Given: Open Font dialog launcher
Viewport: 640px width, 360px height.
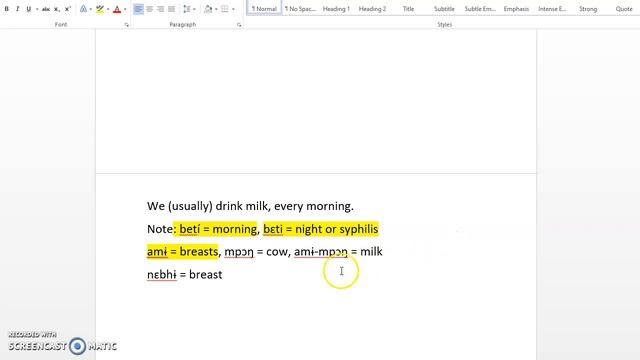Looking at the screenshot, I should click(x=127, y=25).
